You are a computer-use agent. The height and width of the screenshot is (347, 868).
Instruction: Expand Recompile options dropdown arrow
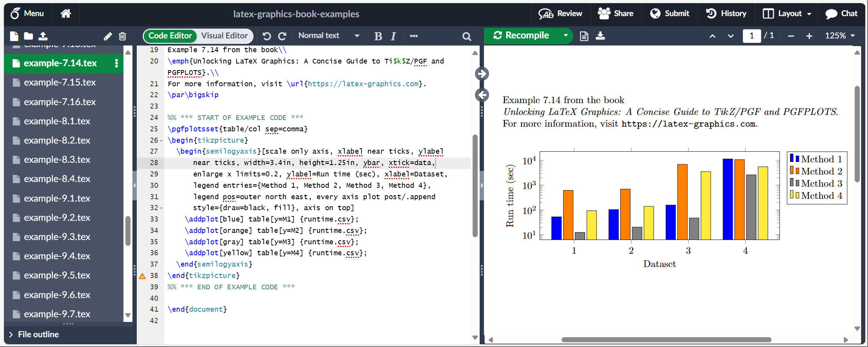[565, 36]
